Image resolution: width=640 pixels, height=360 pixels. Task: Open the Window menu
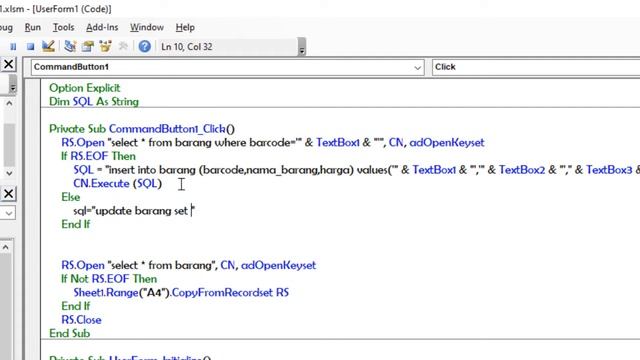147,27
